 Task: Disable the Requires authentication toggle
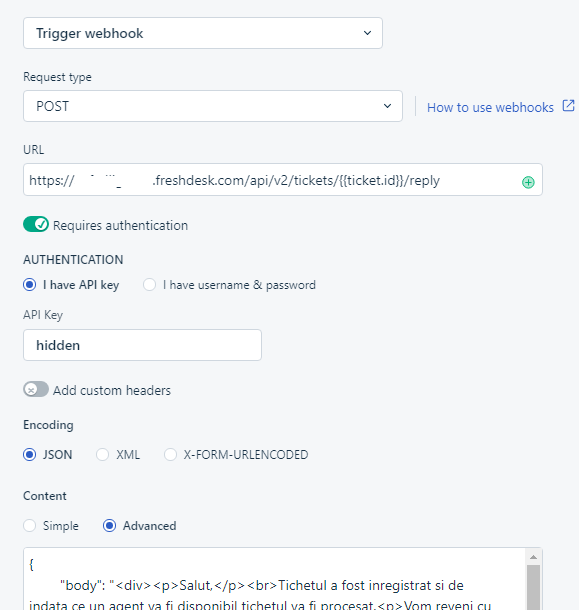point(36,226)
